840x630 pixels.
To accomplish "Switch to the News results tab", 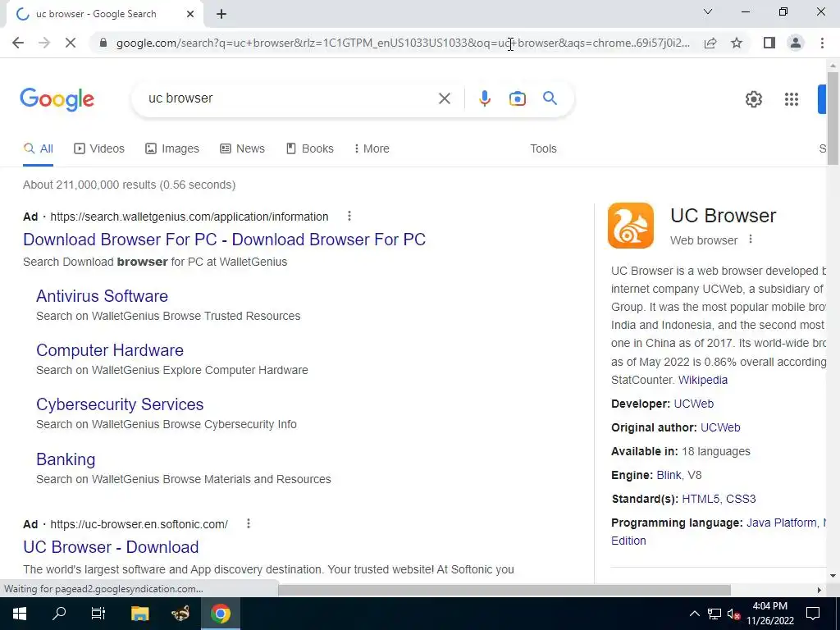I will pos(242,148).
